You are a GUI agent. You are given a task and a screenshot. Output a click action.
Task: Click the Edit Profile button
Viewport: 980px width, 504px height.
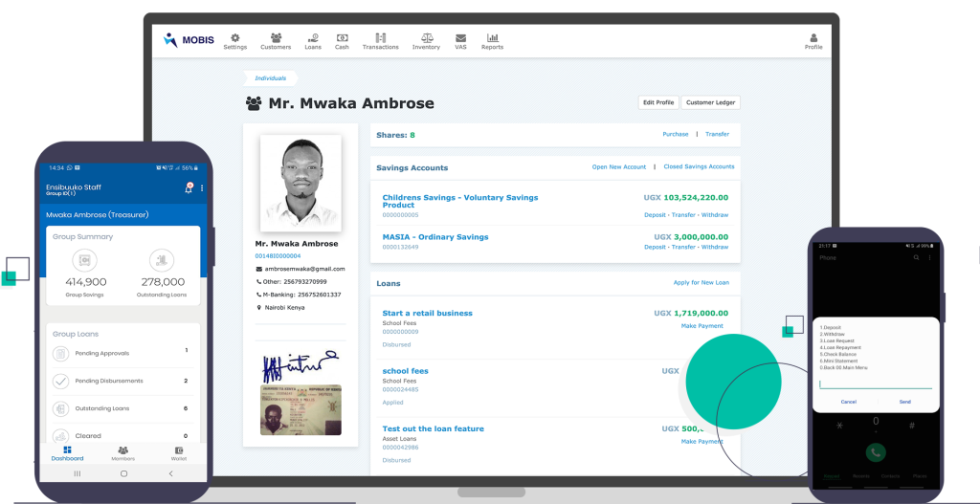tap(657, 102)
